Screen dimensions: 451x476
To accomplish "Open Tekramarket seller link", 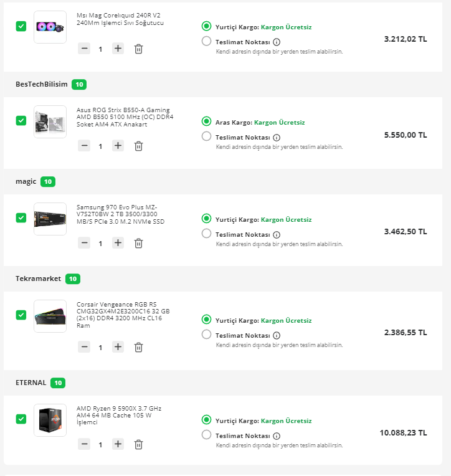I will [x=39, y=278].
